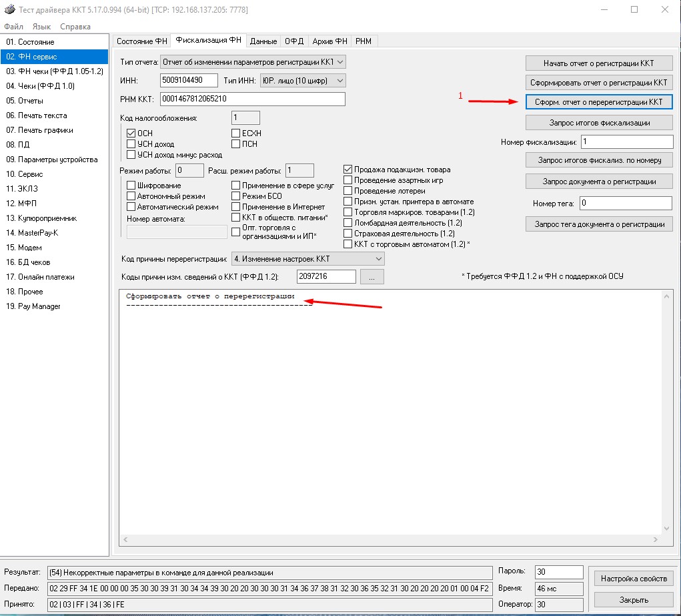Switch to the ОФД tab
The height and width of the screenshot is (616, 681).
pos(294,41)
